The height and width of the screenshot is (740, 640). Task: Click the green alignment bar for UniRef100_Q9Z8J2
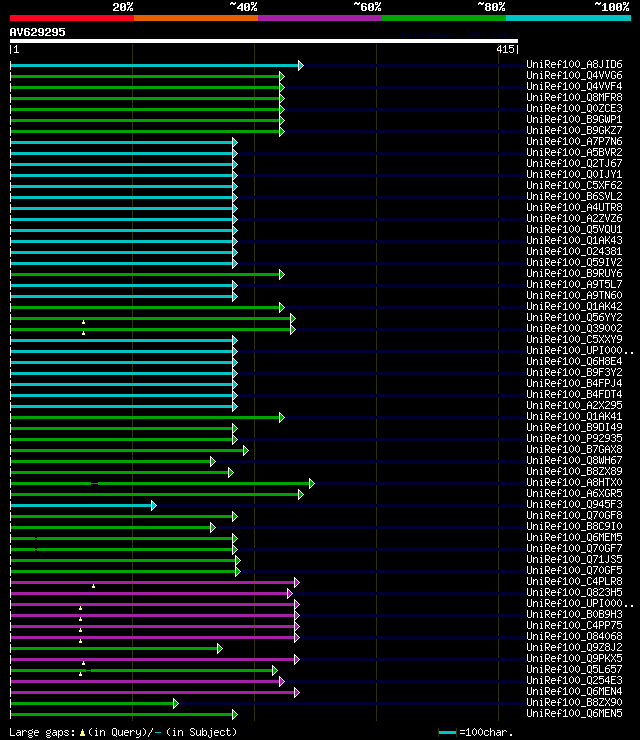point(114,648)
